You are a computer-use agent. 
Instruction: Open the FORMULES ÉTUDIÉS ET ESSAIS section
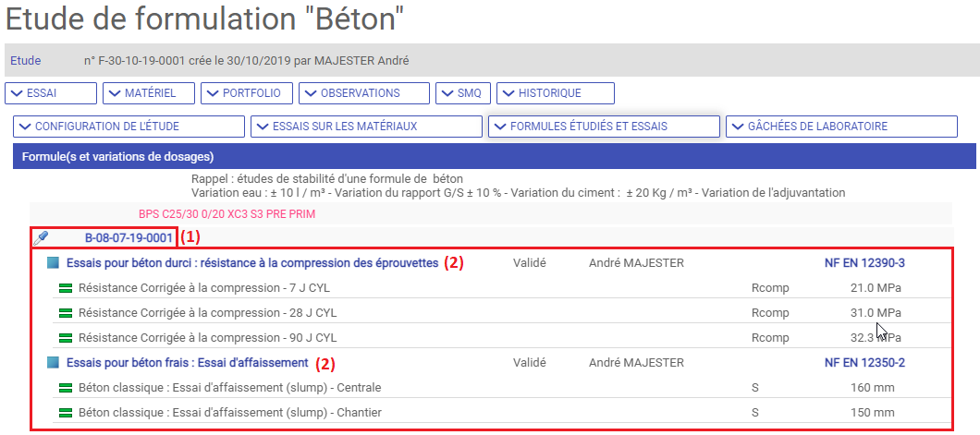tap(604, 127)
